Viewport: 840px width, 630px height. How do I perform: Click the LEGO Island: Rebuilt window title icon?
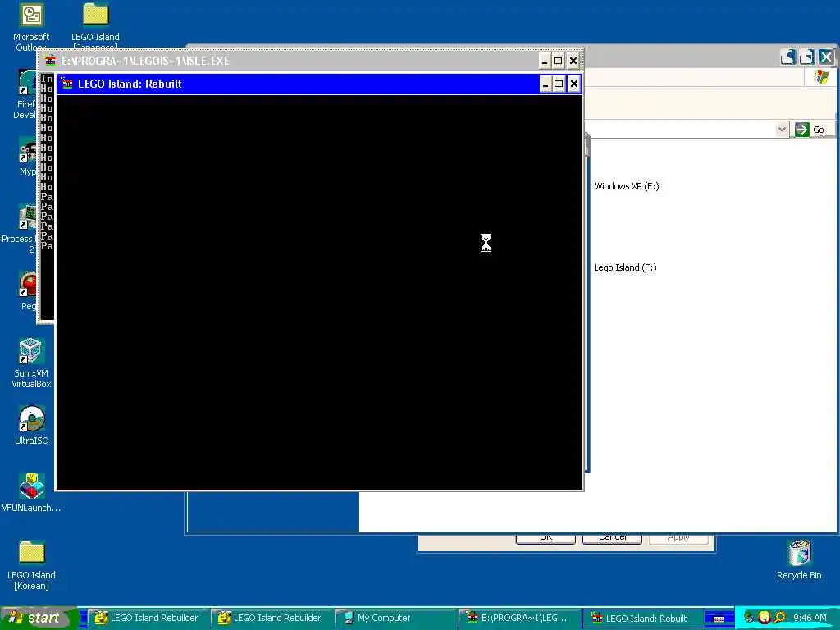(66, 84)
